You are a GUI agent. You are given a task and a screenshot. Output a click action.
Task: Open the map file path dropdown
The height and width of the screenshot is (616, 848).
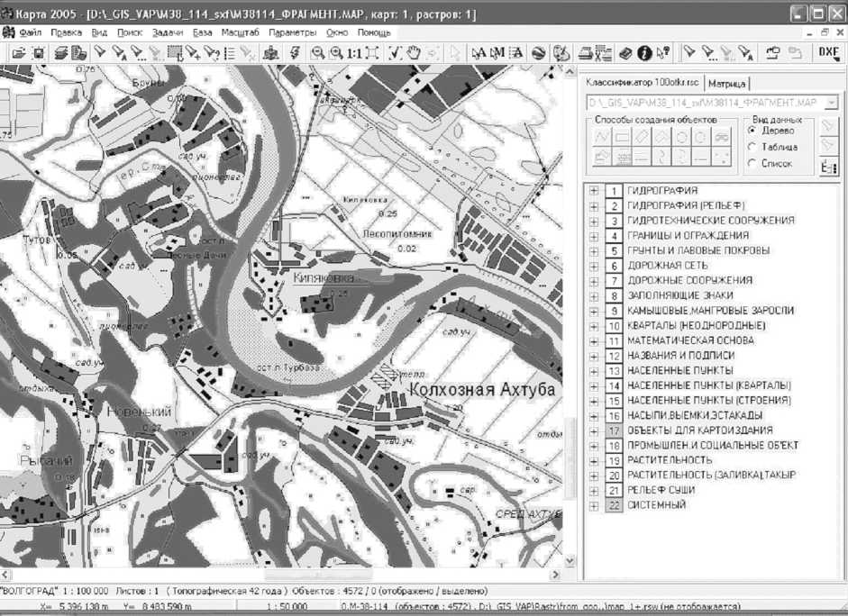(x=832, y=102)
